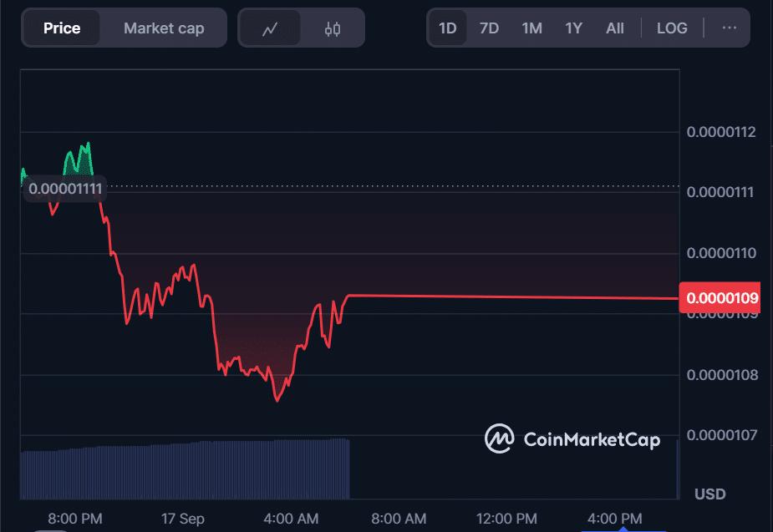
Task: Switch to line chart view
Action: (269, 28)
